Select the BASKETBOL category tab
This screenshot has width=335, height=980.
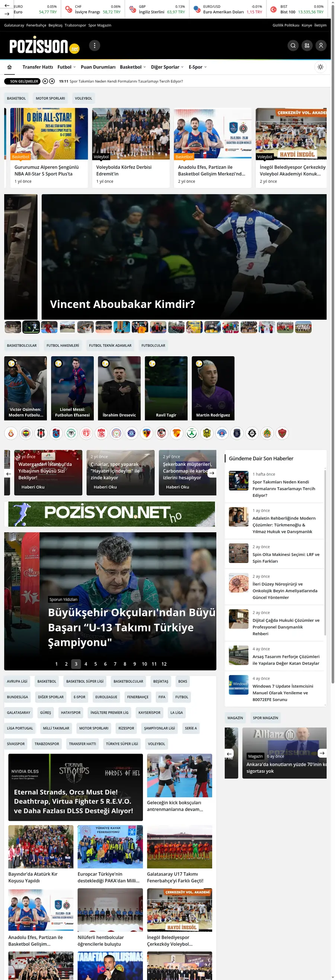pyautogui.click(x=16, y=98)
